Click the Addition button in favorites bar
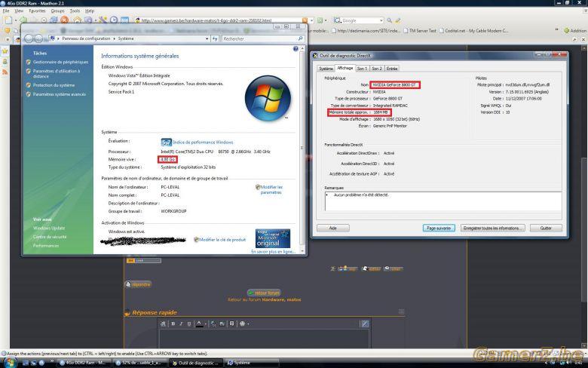588x368 pixels. 575,31
